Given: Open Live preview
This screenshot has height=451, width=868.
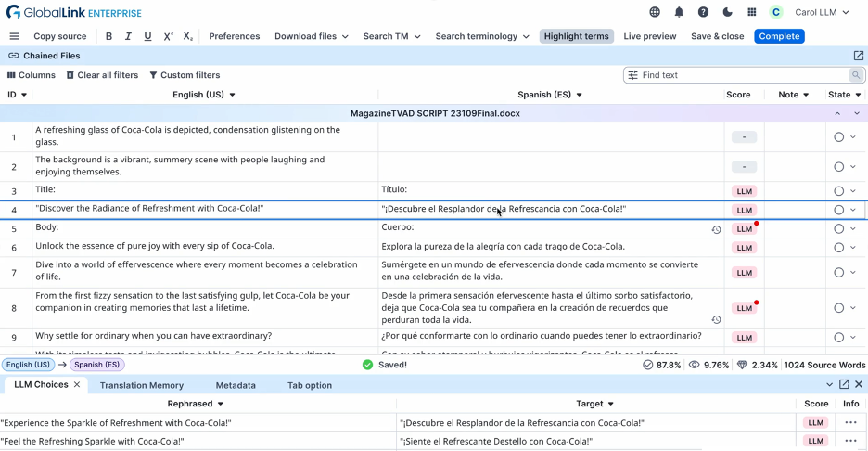Looking at the screenshot, I should pyautogui.click(x=650, y=36).
